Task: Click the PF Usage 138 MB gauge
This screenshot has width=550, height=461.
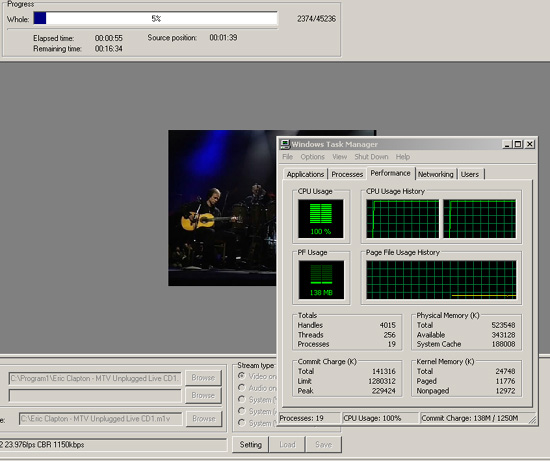Action: [321, 280]
